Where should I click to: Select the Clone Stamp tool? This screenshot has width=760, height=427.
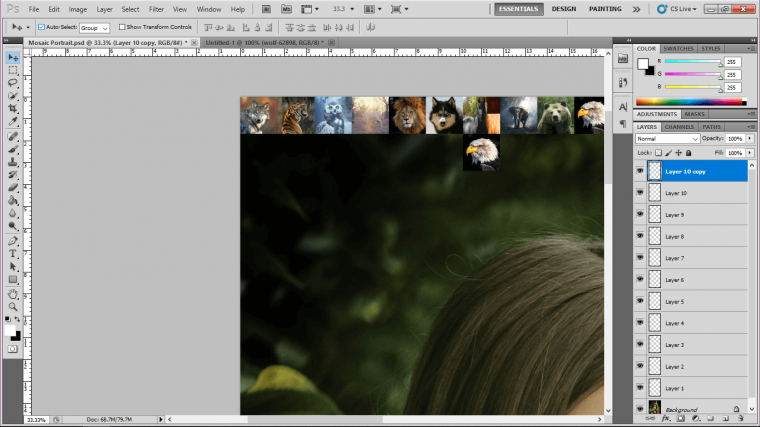click(13, 162)
